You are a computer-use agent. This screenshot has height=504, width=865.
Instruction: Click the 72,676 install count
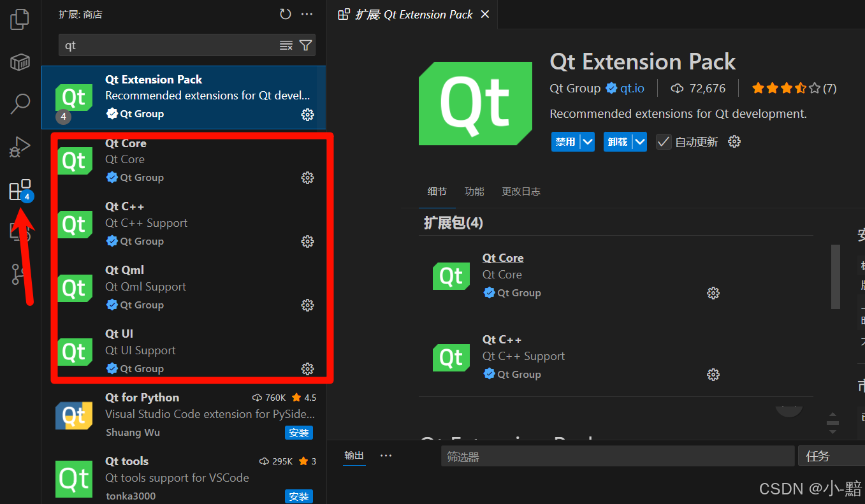pyautogui.click(x=699, y=89)
